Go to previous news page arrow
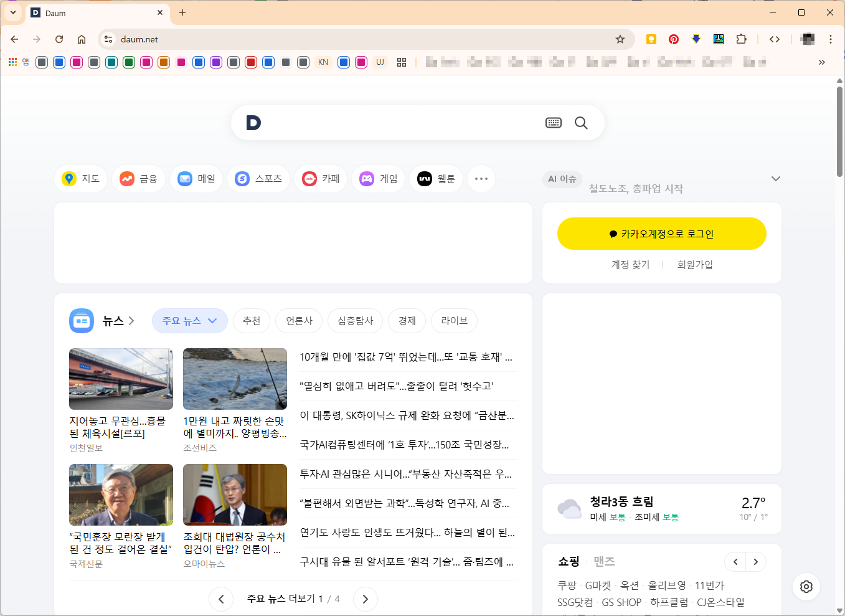 coord(221,599)
